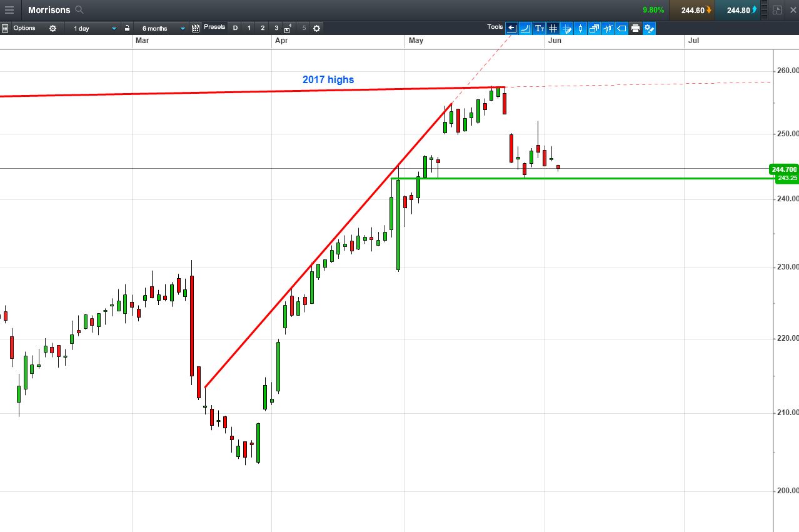Open the overlay windows tool
799x532 pixels.
pos(594,28)
